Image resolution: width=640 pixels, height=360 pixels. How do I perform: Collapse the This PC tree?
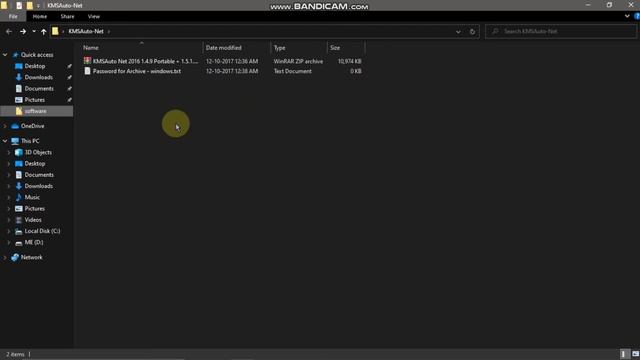coord(5,141)
